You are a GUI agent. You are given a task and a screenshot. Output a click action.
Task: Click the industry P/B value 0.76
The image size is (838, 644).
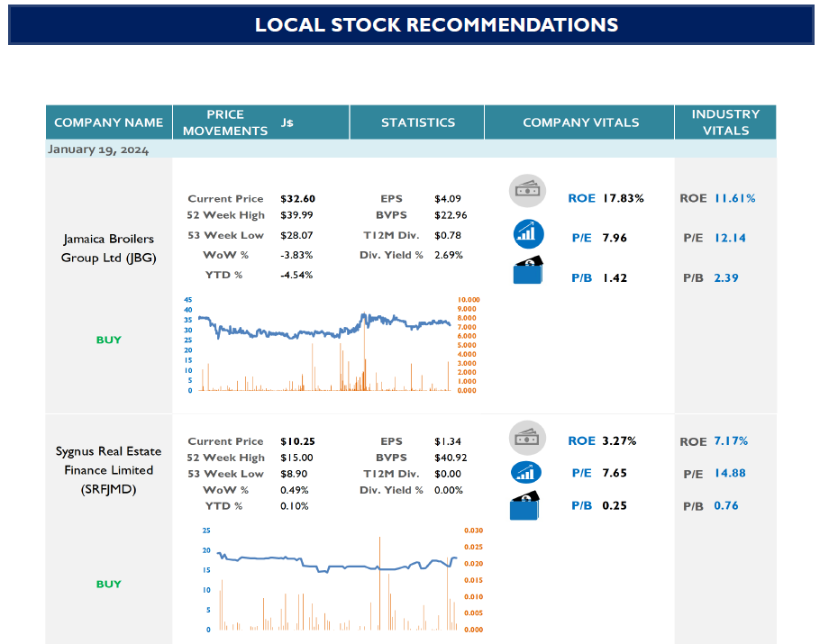tap(726, 505)
